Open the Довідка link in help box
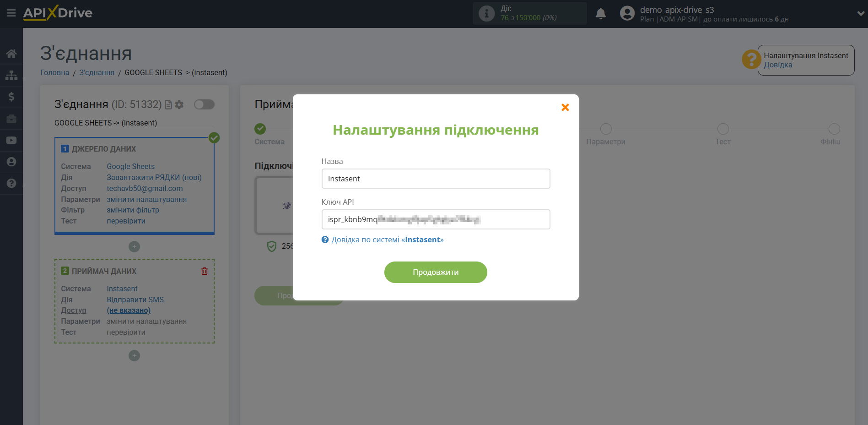The width and height of the screenshot is (868, 425). click(x=778, y=65)
